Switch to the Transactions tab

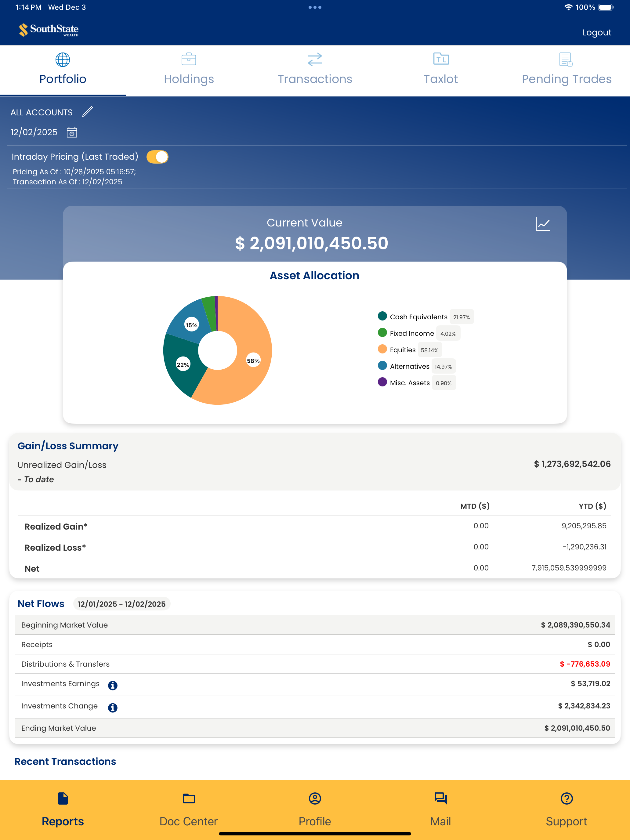pyautogui.click(x=315, y=71)
